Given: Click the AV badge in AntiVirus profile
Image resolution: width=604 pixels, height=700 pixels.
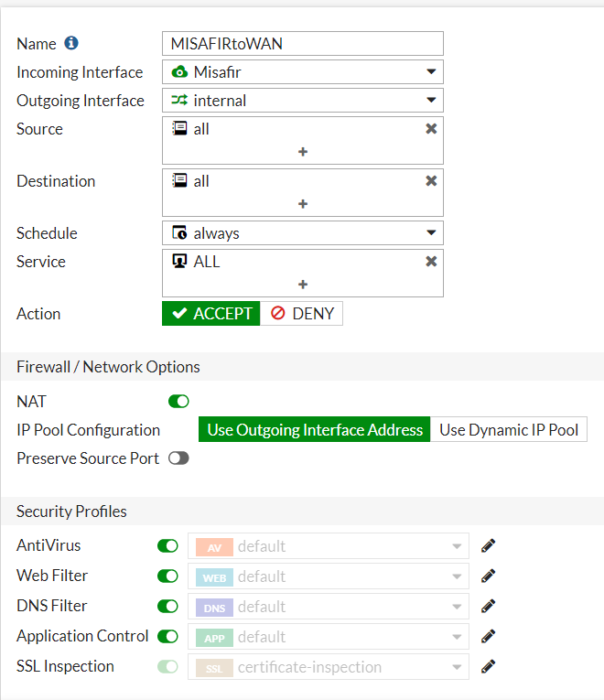Looking at the screenshot, I should tap(214, 547).
